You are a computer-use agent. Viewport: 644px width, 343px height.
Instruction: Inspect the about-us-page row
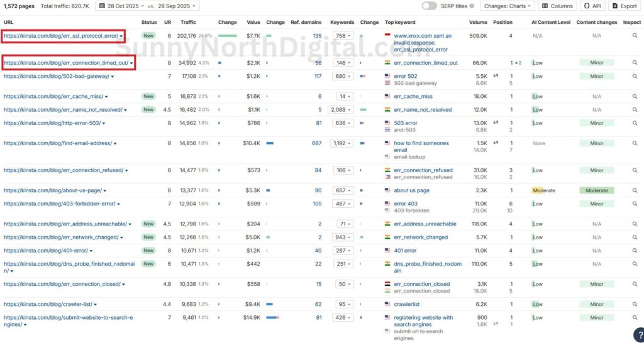(635, 190)
